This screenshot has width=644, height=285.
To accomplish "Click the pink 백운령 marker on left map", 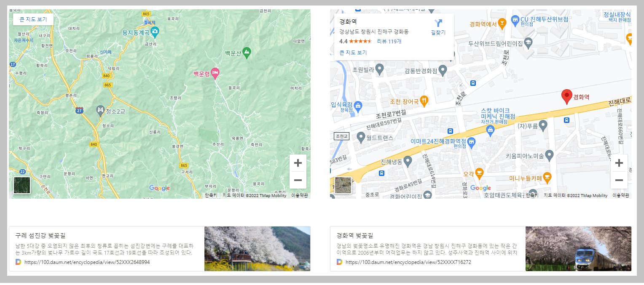I will (x=214, y=74).
